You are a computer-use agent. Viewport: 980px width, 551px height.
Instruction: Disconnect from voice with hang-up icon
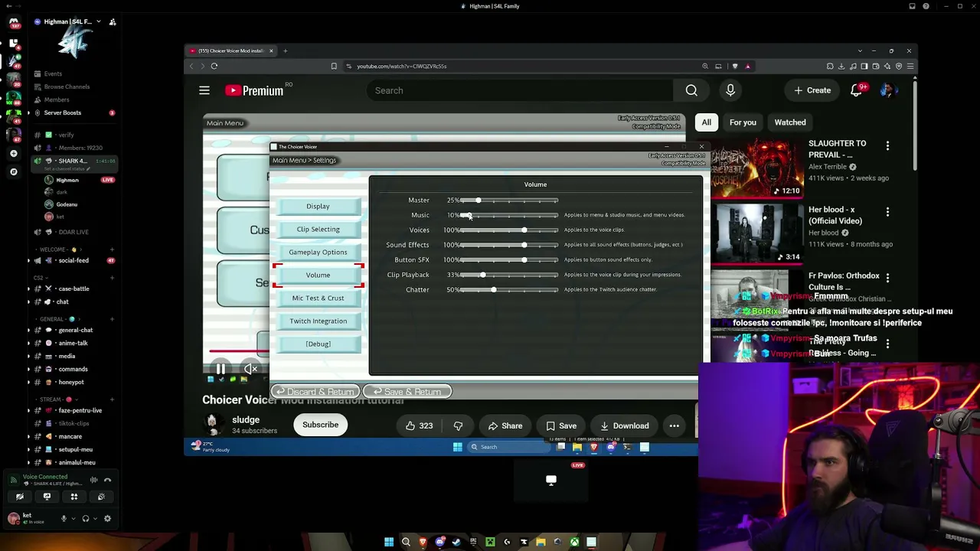tap(107, 480)
